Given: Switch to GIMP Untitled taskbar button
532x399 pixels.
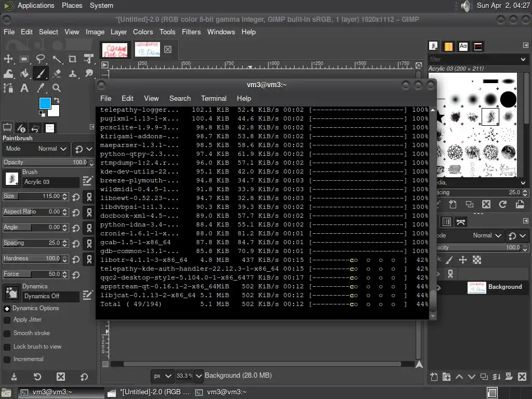Looking at the screenshot, I should (x=149, y=392).
